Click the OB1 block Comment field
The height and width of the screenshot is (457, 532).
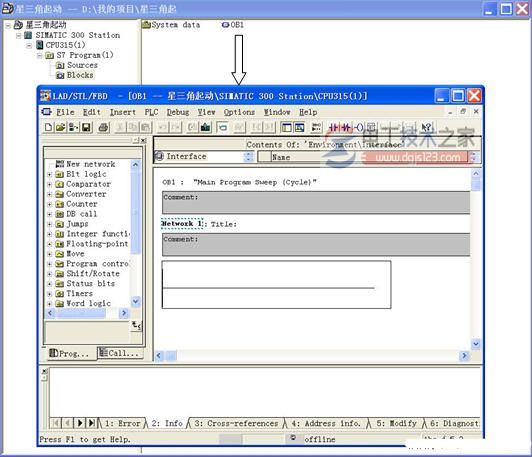316,203
